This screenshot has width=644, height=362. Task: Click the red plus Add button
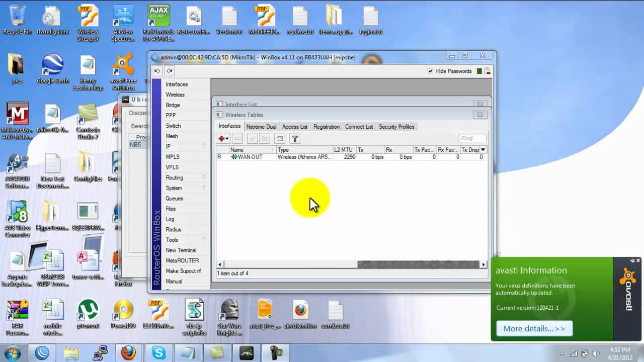click(x=223, y=138)
